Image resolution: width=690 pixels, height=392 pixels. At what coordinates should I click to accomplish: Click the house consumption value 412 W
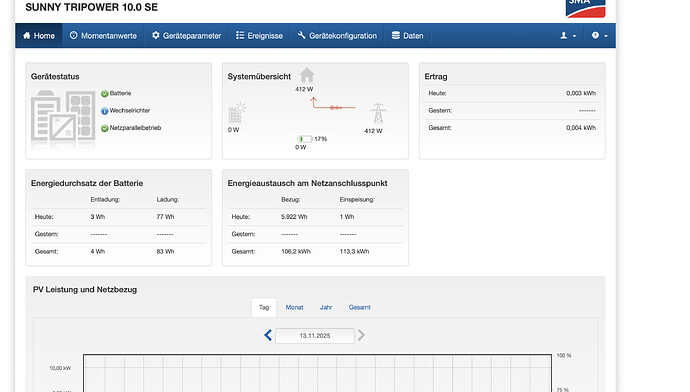[304, 89]
